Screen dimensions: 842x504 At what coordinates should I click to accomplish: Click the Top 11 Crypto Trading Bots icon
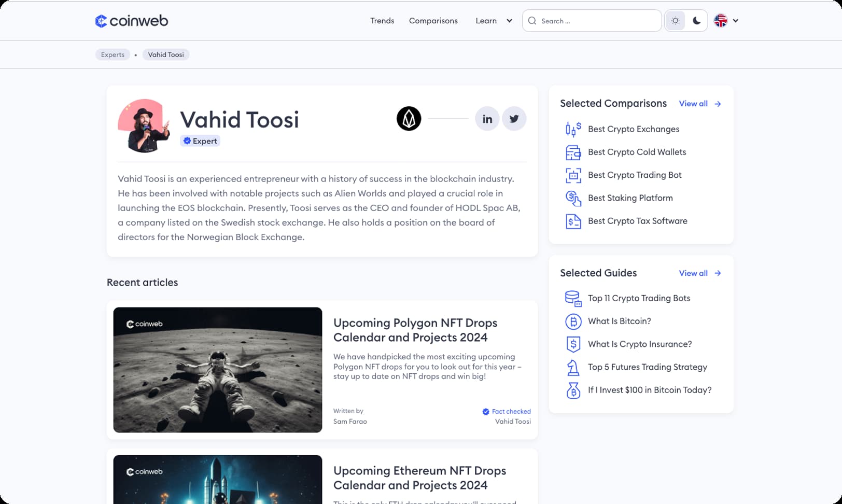click(573, 299)
